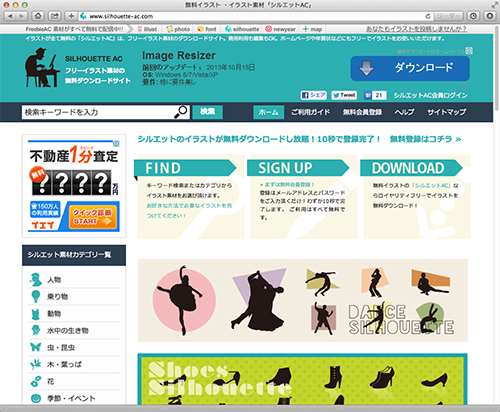
Task: Open the サイトマップ menu item
Action: (447, 112)
